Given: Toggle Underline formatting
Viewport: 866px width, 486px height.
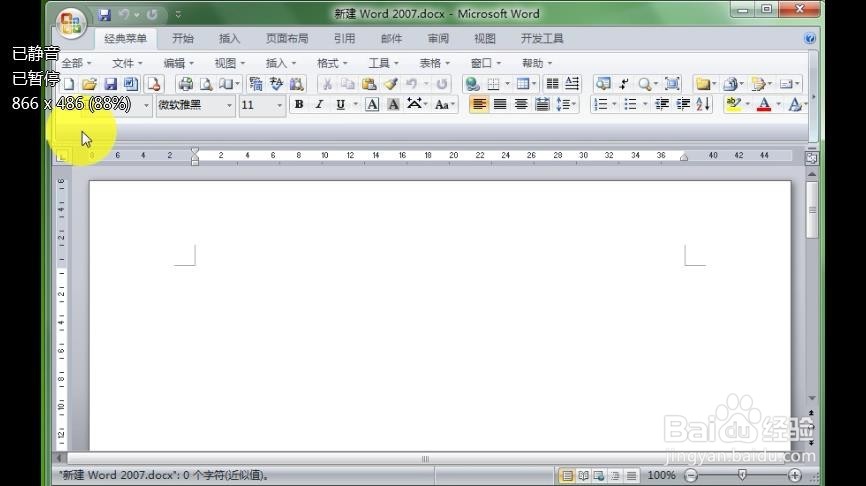Looking at the screenshot, I should [340, 104].
